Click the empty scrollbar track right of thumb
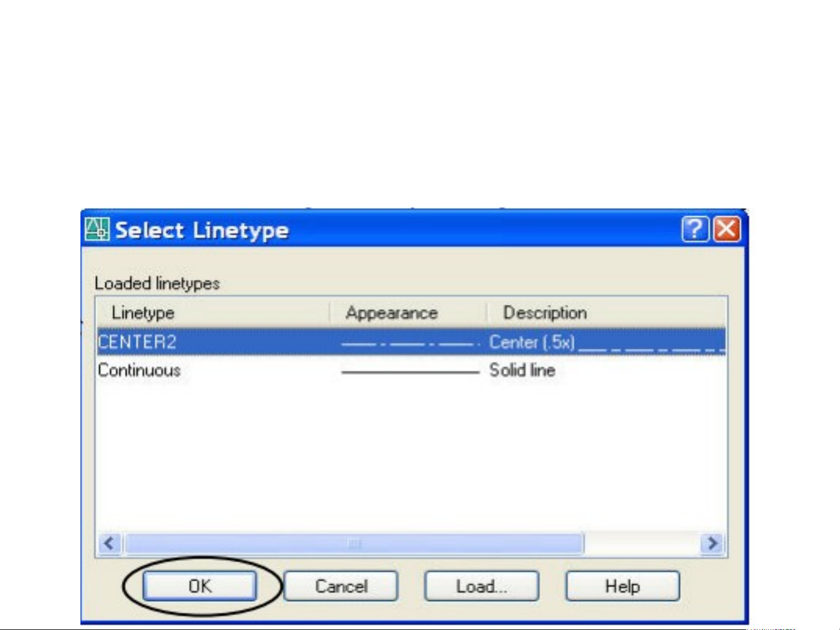This screenshot has width=840, height=630. [641, 544]
